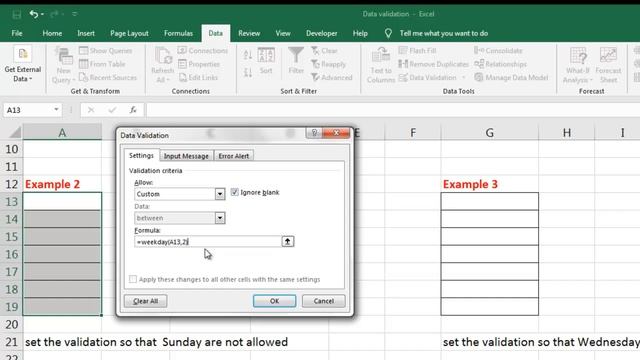Click the Formula input box
640x360 pixels.
click(207, 242)
